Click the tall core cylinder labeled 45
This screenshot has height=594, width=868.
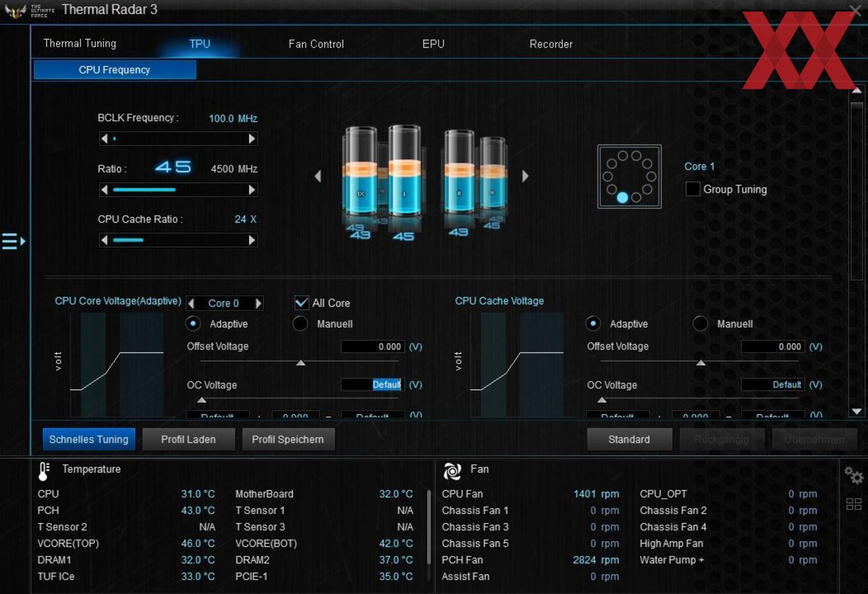404,172
